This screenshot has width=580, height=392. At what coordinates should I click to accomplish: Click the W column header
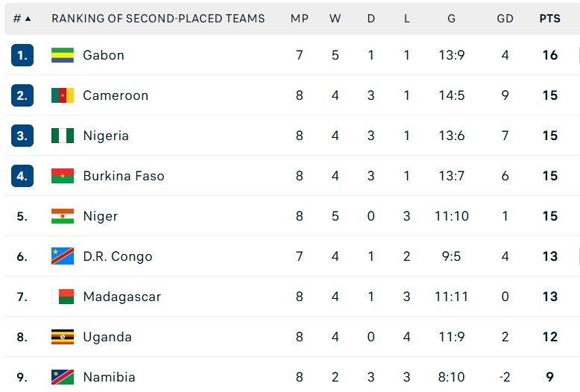(335, 19)
